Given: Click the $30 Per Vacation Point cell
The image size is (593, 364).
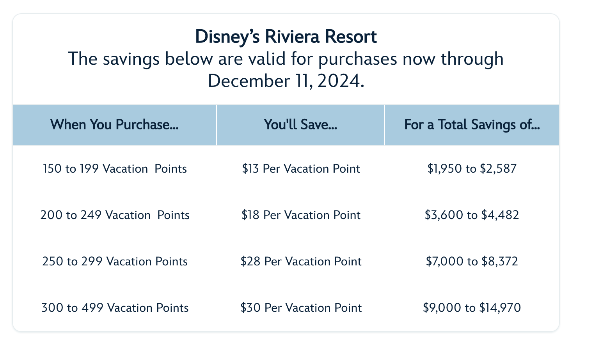Looking at the screenshot, I should 301,308.
